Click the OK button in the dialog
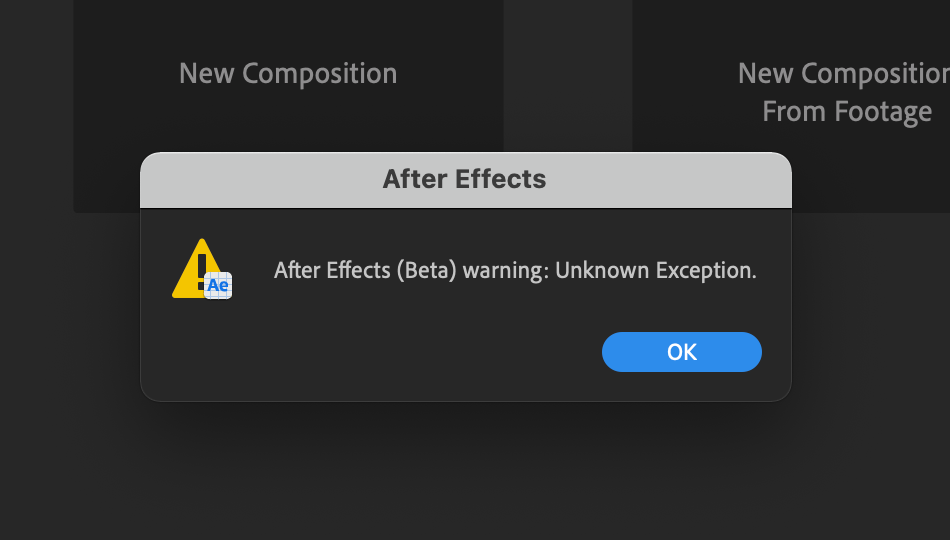Viewport: 950px width, 540px height. 682,352
